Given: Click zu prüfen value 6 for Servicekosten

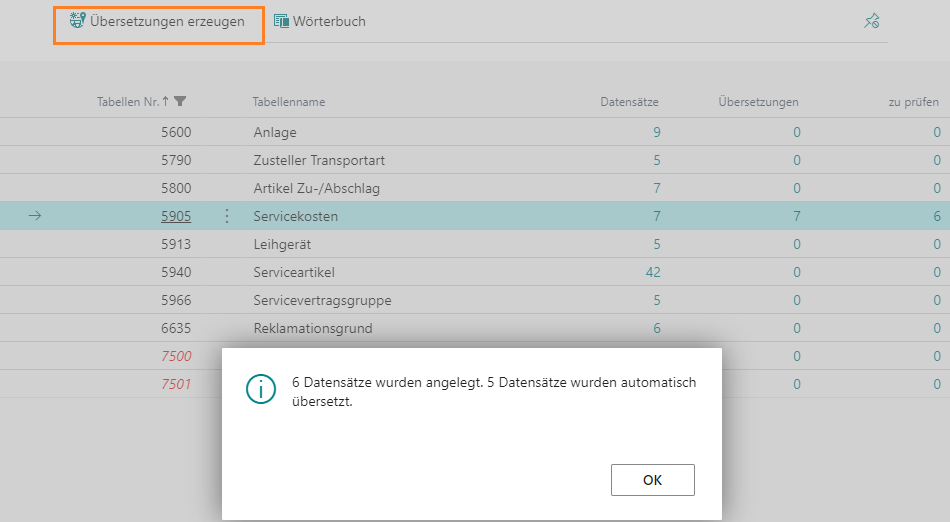Looking at the screenshot, I should tap(936, 216).
